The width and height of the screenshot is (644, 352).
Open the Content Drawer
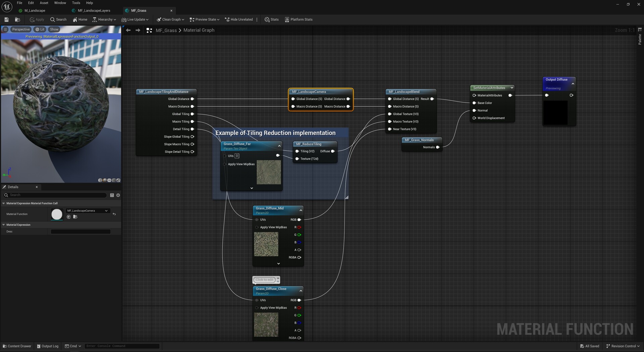pos(17,346)
